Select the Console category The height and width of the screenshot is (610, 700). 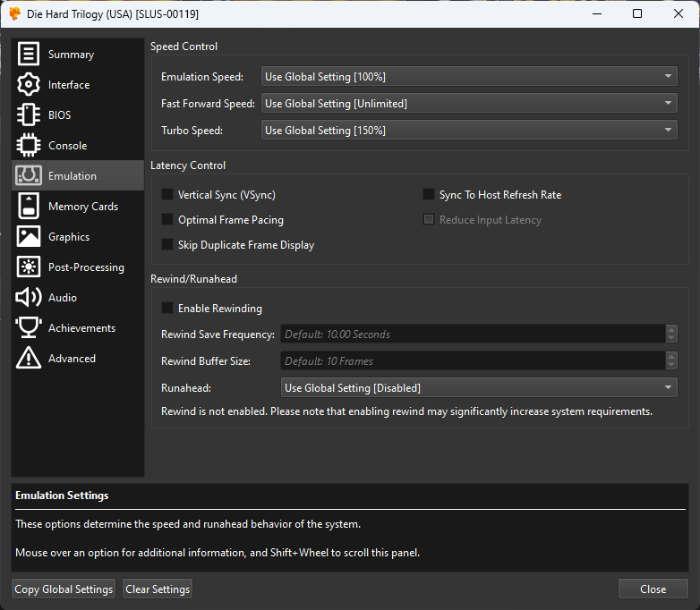point(78,146)
